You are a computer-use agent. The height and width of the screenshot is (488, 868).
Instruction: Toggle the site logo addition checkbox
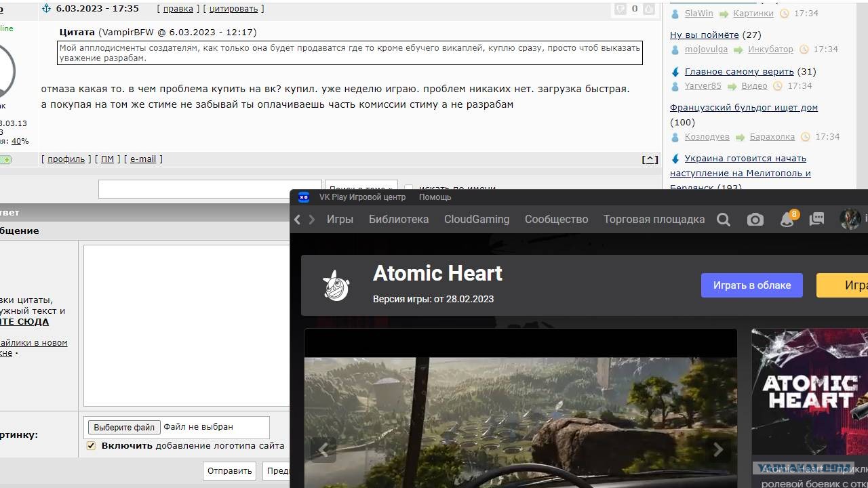[91, 446]
